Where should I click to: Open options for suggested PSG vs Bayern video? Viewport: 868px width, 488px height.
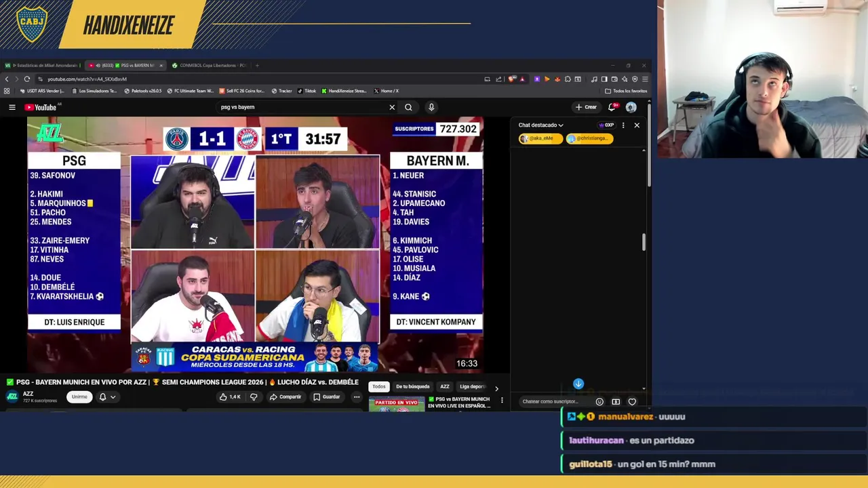pyautogui.click(x=502, y=401)
